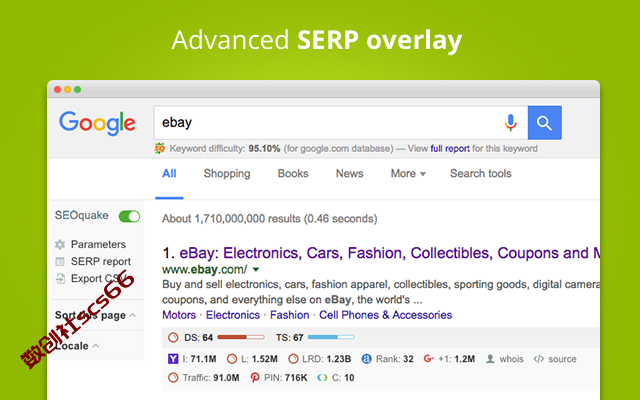Click the www.ebay.com/ green URL

[x=204, y=269]
